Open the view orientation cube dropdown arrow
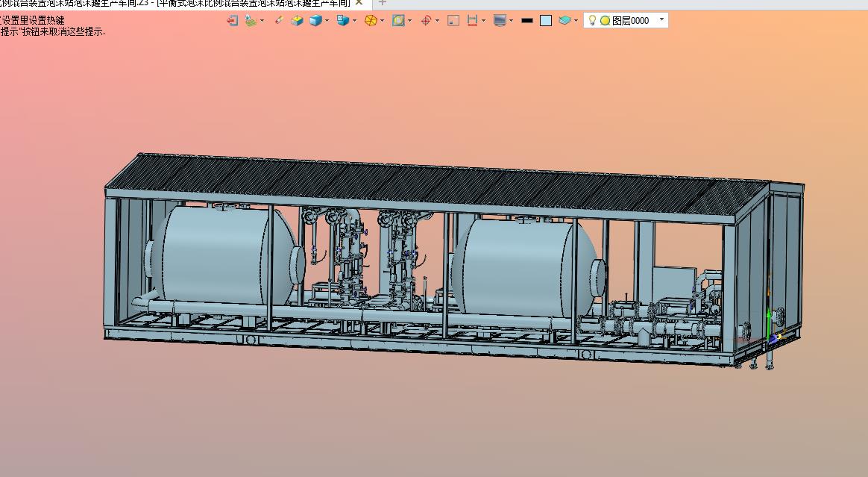Viewport: 868px width, 477px height. 354,21
